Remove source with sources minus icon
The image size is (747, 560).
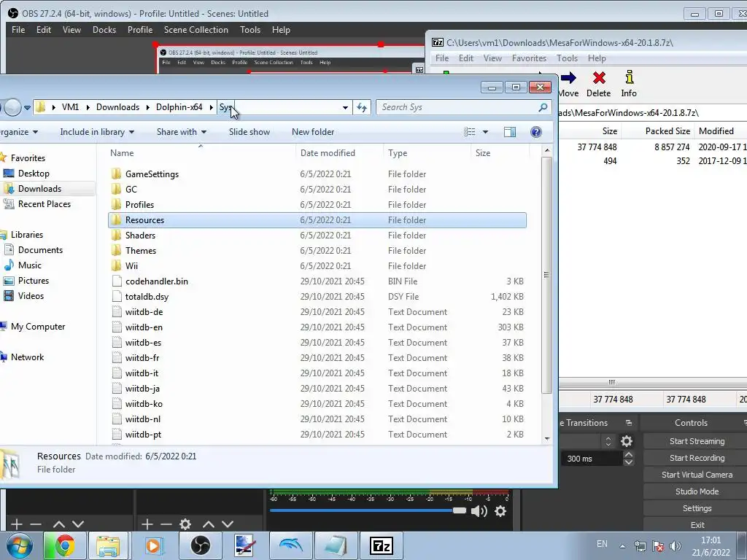point(166,524)
